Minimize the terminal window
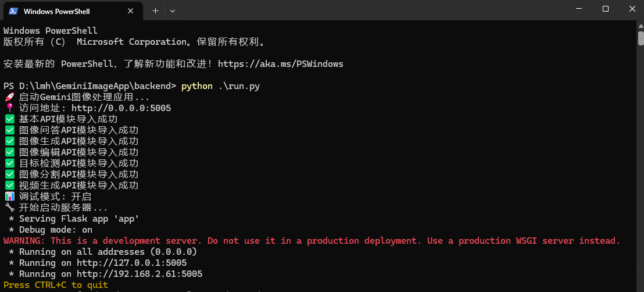 [579, 9]
